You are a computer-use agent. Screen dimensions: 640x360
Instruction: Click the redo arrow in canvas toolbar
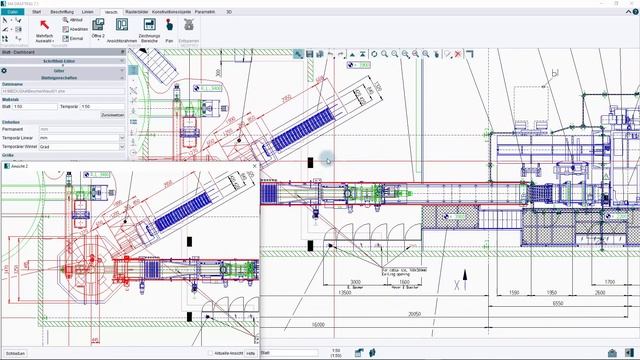340,54
